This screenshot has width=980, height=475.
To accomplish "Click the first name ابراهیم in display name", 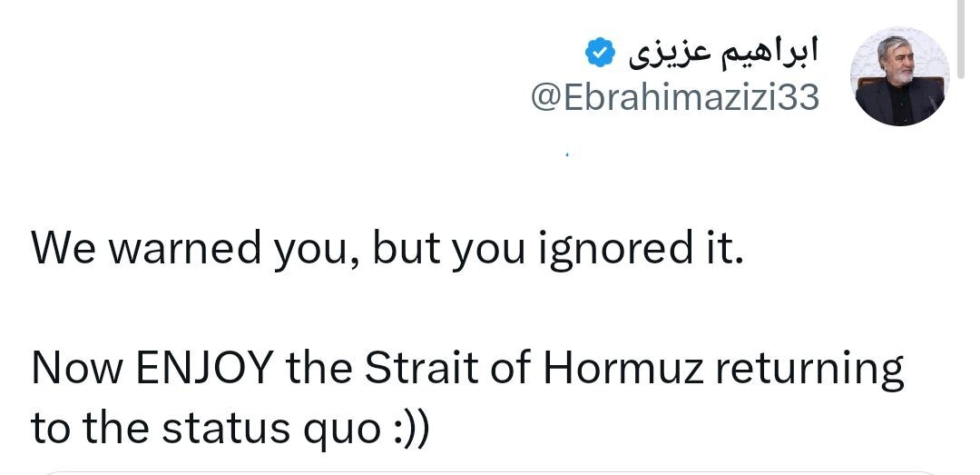I will click(x=773, y=54).
